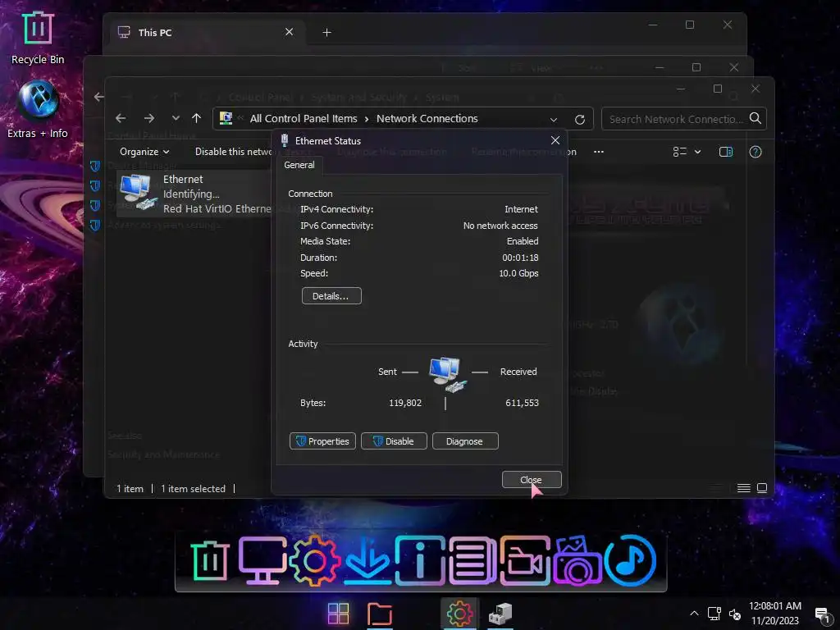Open recent locations dropdown chevron
The width and height of the screenshot is (840, 630).
click(176, 118)
